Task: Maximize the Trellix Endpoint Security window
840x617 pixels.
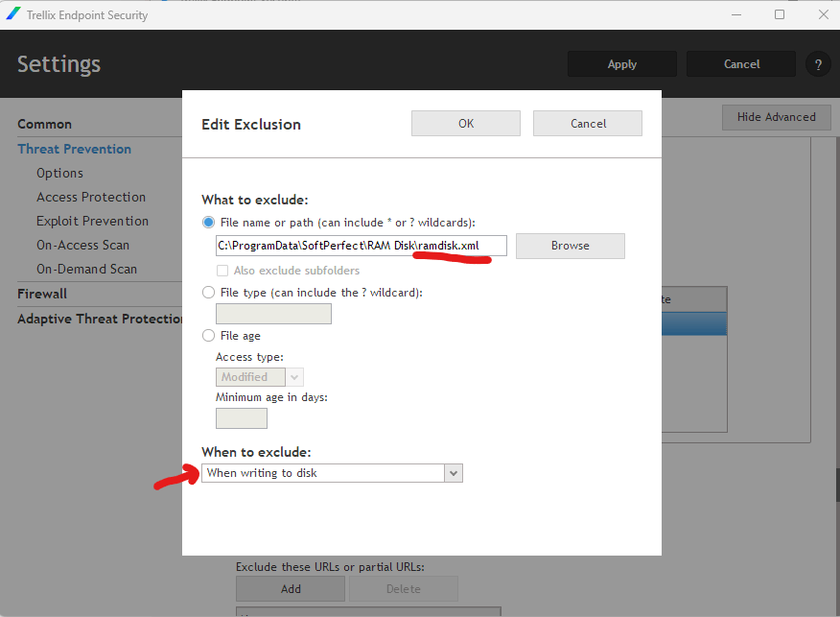Action: tap(780, 14)
